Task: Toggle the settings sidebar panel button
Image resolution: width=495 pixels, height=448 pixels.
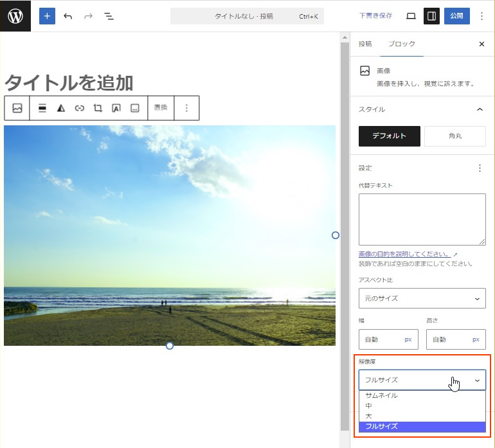Action: 432,16
